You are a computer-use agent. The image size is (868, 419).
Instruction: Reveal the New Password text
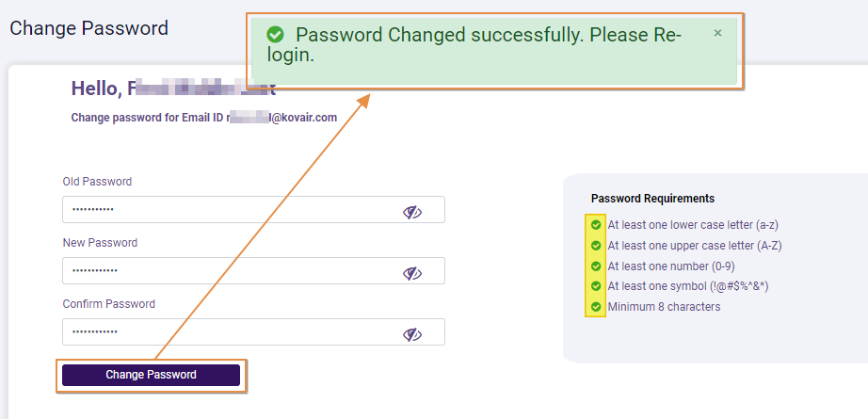point(411,273)
